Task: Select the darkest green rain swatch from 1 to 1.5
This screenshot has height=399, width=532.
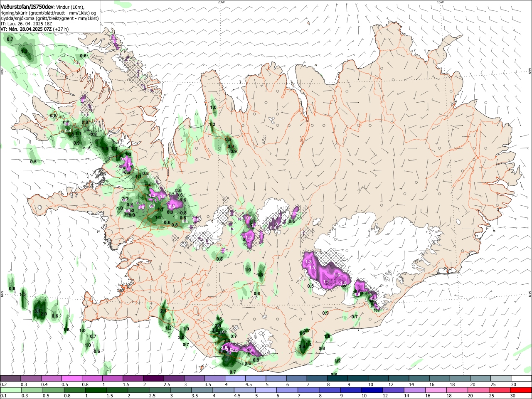Action: click(96, 390)
